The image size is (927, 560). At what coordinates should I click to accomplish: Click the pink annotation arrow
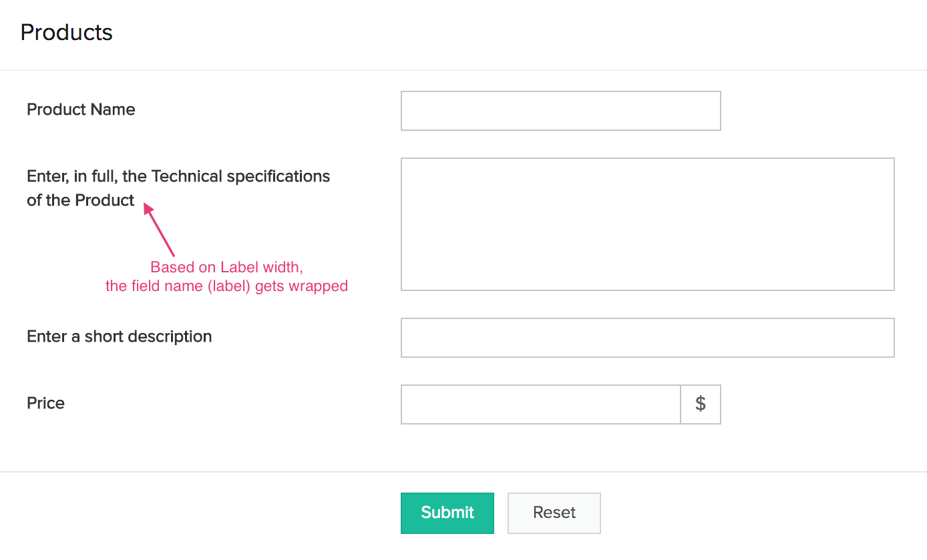click(x=160, y=230)
